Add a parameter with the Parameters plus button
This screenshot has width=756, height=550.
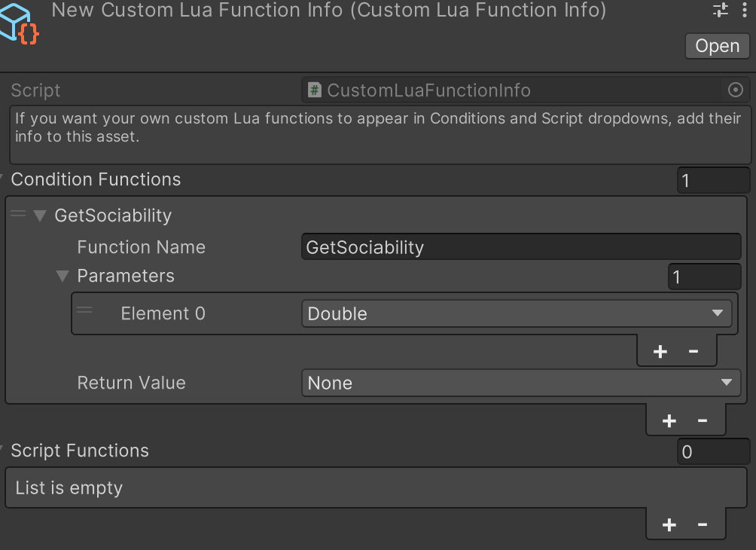[660, 351]
